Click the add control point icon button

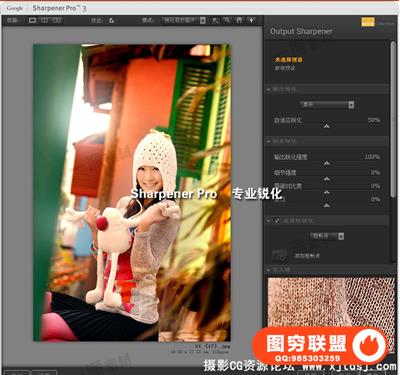tap(279, 256)
